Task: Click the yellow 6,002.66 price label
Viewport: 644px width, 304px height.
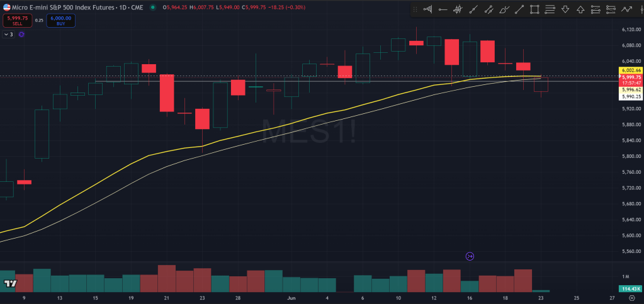Action: [x=630, y=70]
